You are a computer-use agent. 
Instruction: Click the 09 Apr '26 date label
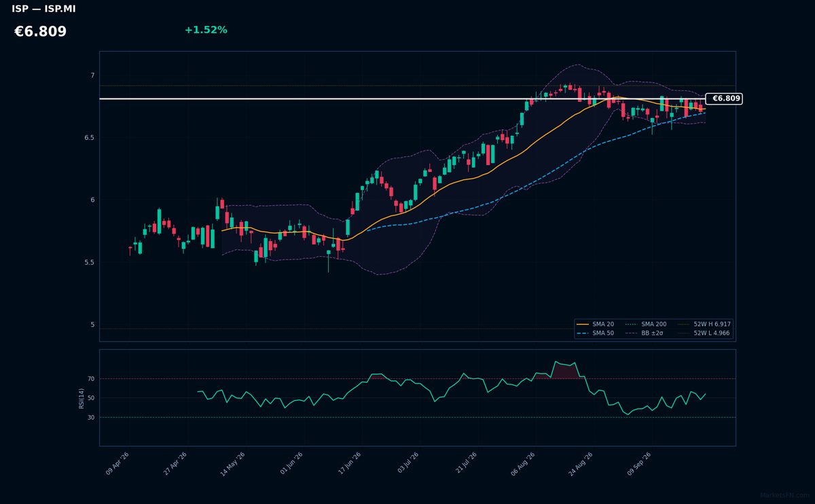pos(117,463)
